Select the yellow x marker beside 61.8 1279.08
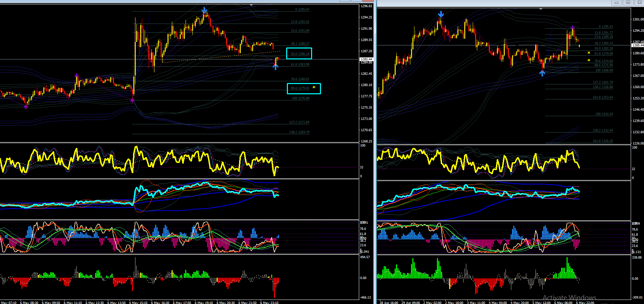The image size is (644, 304). (x=589, y=53)
